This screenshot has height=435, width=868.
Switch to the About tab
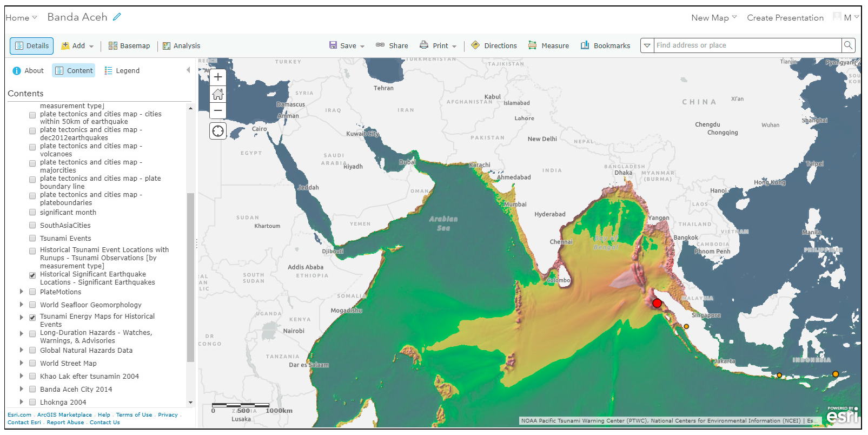click(x=28, y=71)
